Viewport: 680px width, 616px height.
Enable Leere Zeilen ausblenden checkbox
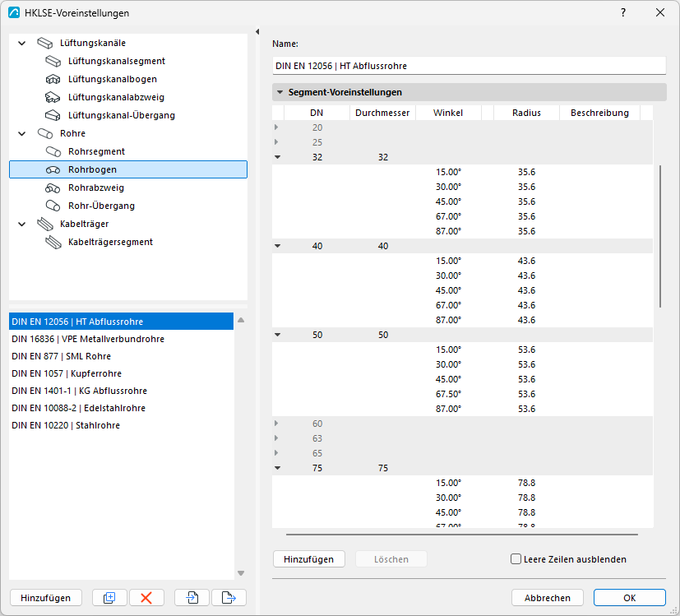click(516, 559)
